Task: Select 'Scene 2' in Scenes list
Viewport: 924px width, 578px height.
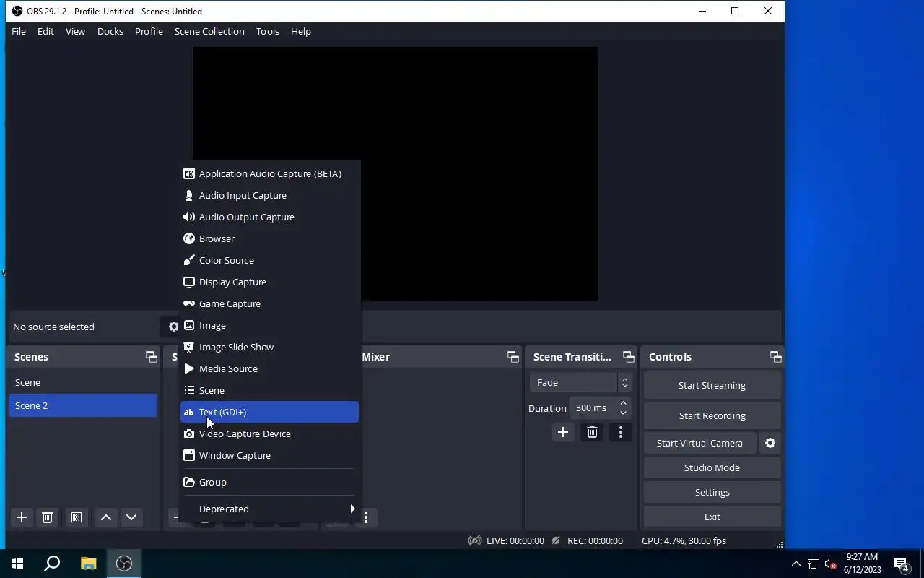Action: pyautogui.click(x=83, y=405)
